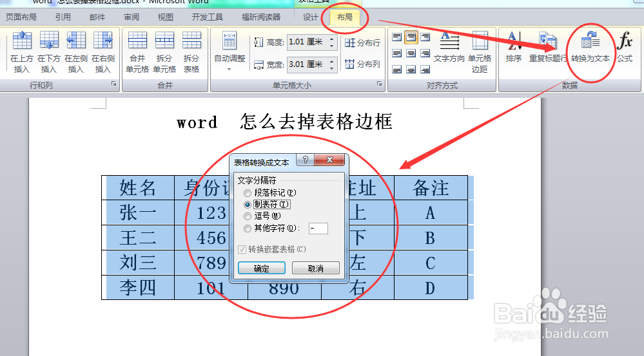Distribute columns evenly (分布列)
The width and height of the screenshot is (644, 356).
pos(363,64)
